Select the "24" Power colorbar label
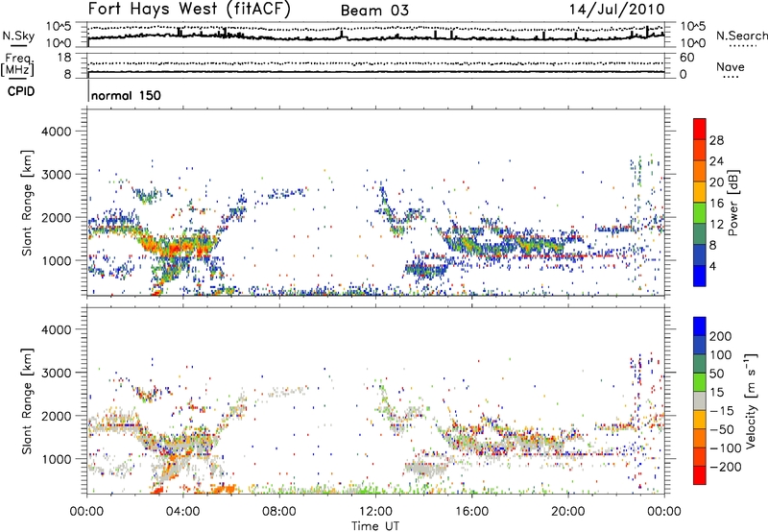This screenshot has width=768, height=532. tap(716, 161)
